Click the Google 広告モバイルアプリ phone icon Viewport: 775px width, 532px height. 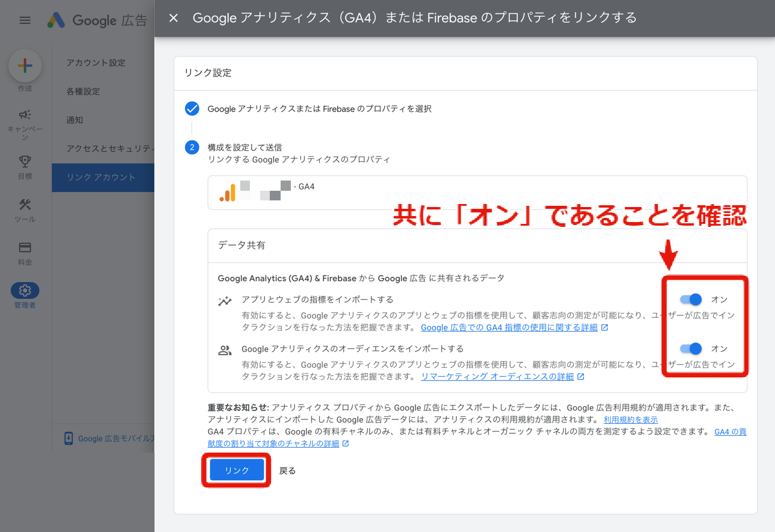coord(68,438)
